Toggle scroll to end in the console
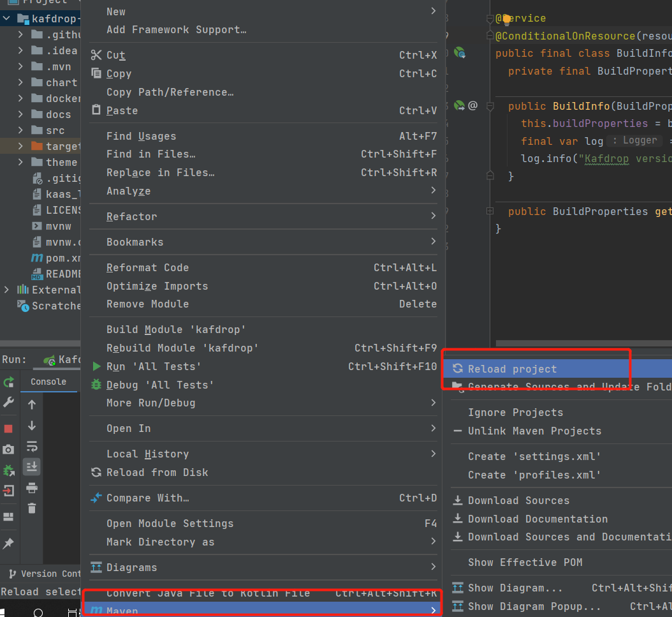 [32, 466]
